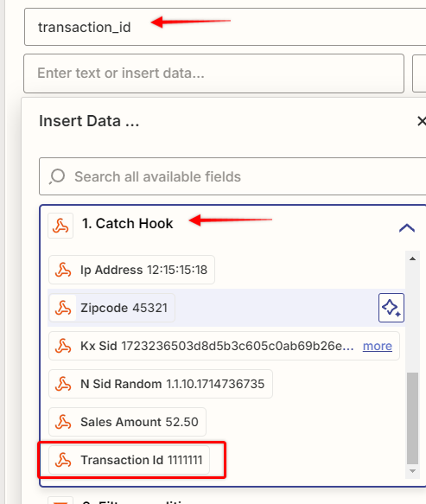Click the Enter text or insert data field
The width and height of the screenshot is (426, 504).
point(213,73)
